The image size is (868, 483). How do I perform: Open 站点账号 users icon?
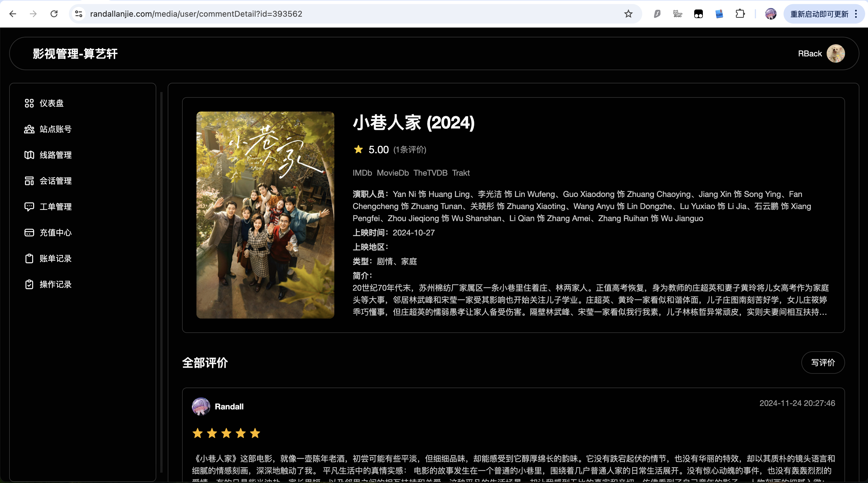point(29,129)
